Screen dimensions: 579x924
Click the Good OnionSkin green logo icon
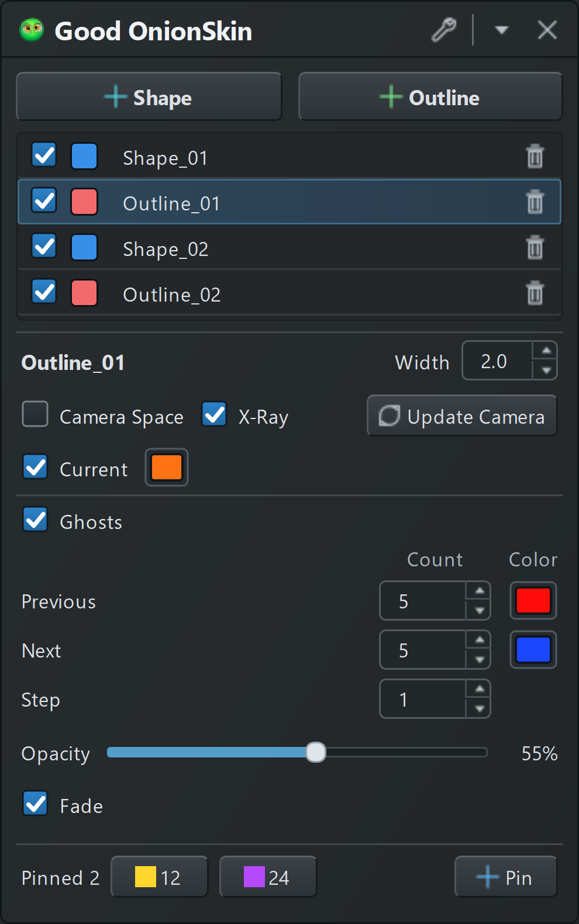32,30
